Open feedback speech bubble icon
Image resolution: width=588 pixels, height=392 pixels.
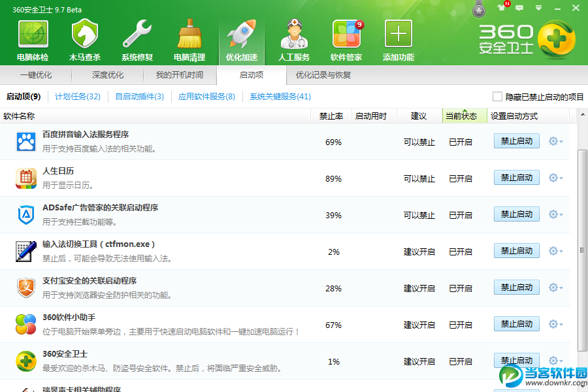click(x=519, y=8)
